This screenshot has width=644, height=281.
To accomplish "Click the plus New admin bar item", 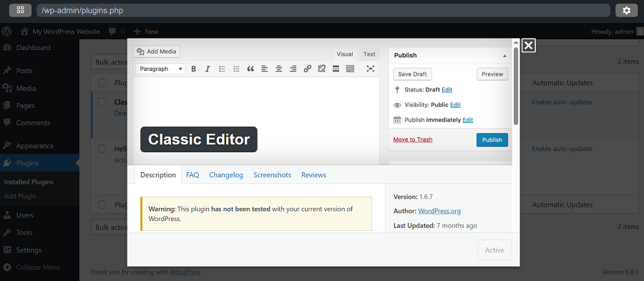I will click(146, 31).
